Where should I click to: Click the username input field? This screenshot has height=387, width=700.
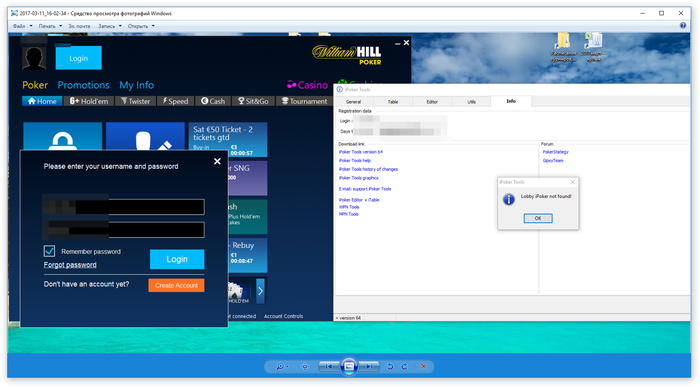[x=124, y=207]
